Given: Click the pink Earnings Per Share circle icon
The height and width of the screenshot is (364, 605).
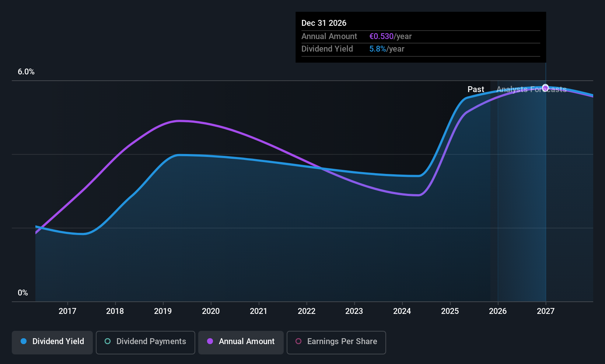Looking at the screenshot, I should pos(298,342).
